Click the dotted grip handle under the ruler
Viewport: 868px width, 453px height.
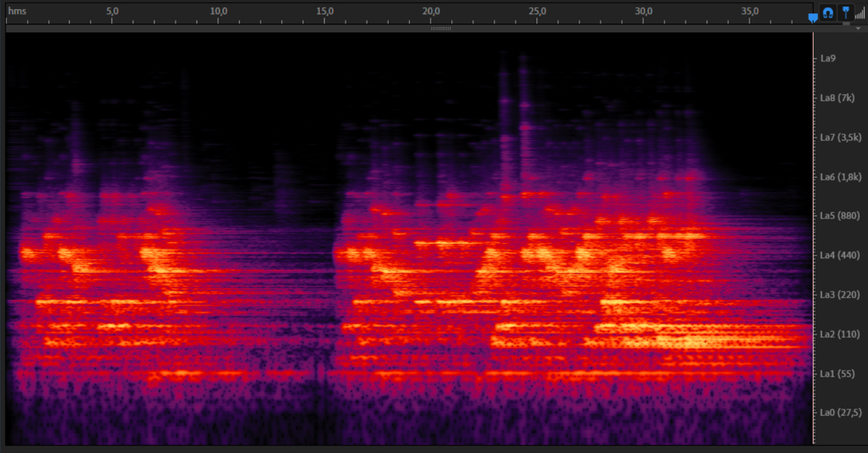click(x=441, y=28)
